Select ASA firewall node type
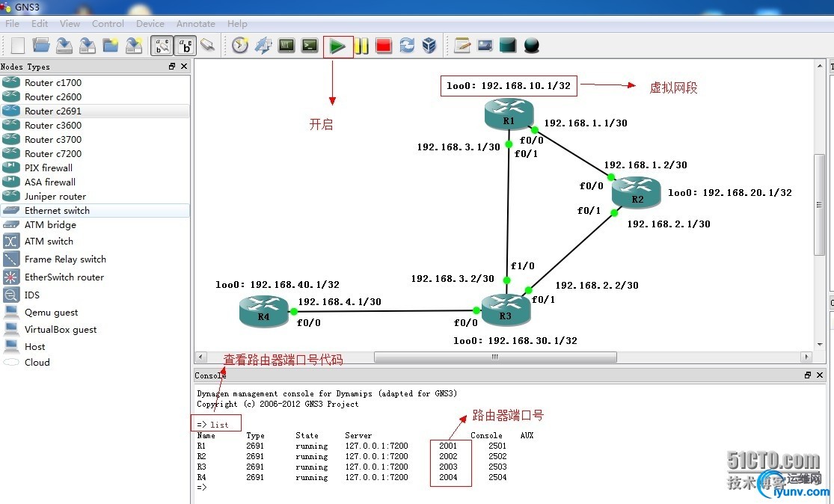This screenshot has width=834, height=504. pos(95,182)
